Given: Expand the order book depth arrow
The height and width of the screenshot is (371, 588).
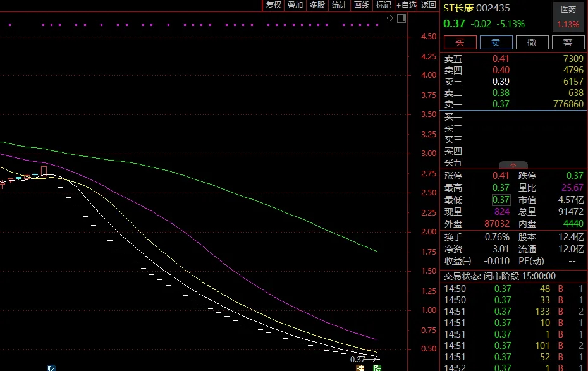Looking at the screenshot, I should 513,165.
